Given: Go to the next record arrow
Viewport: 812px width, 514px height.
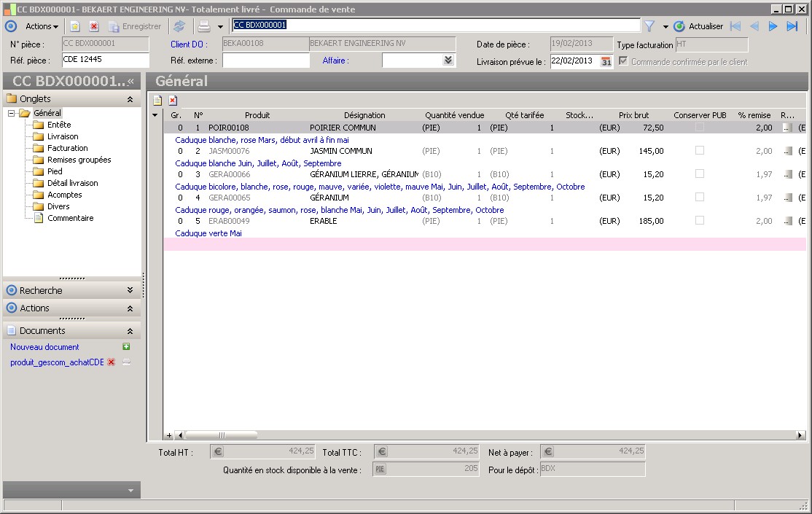Looking at the screenshot, I should pyautogui.click(x=773, y=26).
